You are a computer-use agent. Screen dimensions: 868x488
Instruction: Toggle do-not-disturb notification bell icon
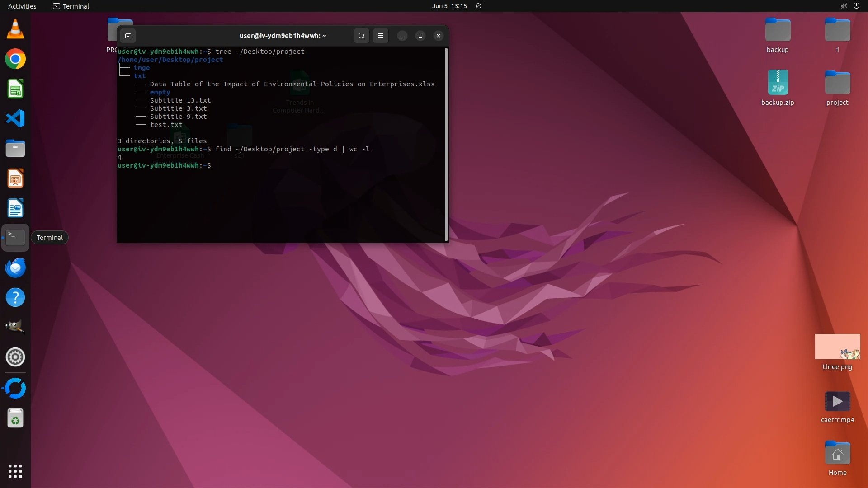478,6
